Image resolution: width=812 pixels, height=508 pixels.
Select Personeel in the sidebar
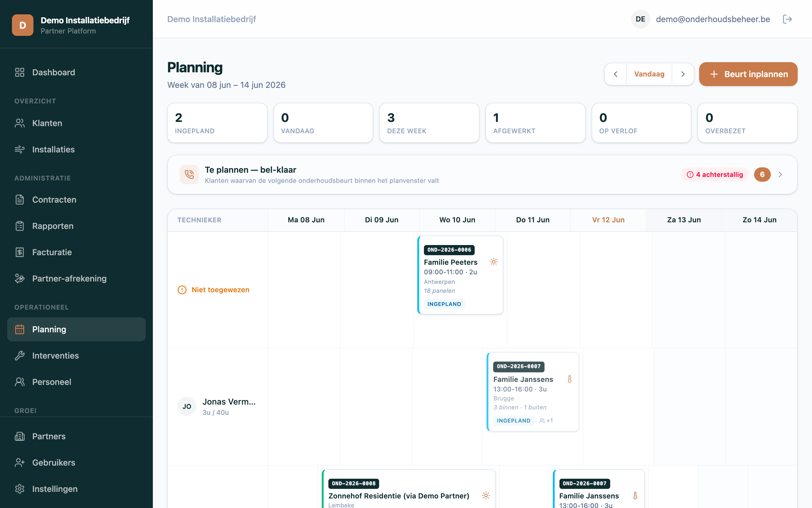pos(76,382)
